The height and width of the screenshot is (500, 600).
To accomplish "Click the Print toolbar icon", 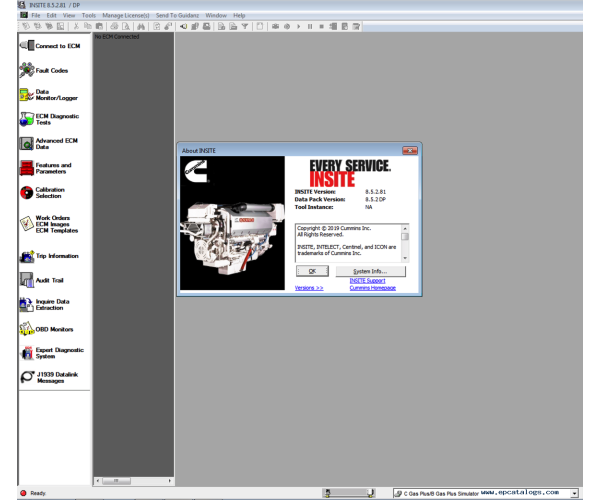I will pyautogui.click(x=114, y=26).
